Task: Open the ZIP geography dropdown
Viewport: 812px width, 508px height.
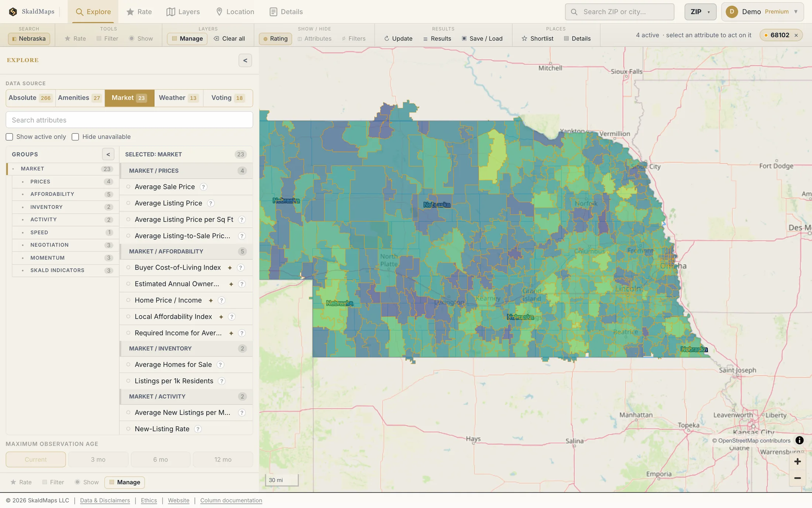Action: [x=700, y=12]
